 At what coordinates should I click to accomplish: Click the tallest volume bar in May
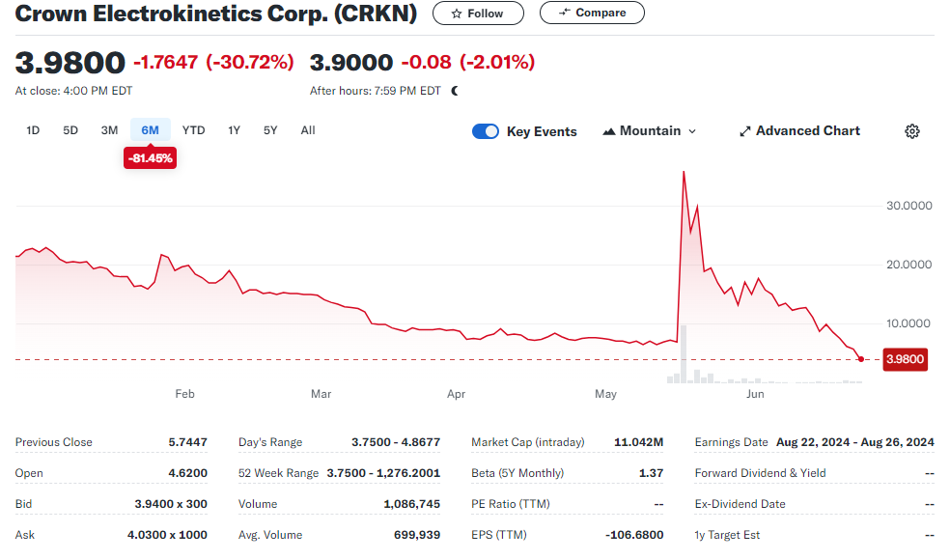(x=684, y=354)
